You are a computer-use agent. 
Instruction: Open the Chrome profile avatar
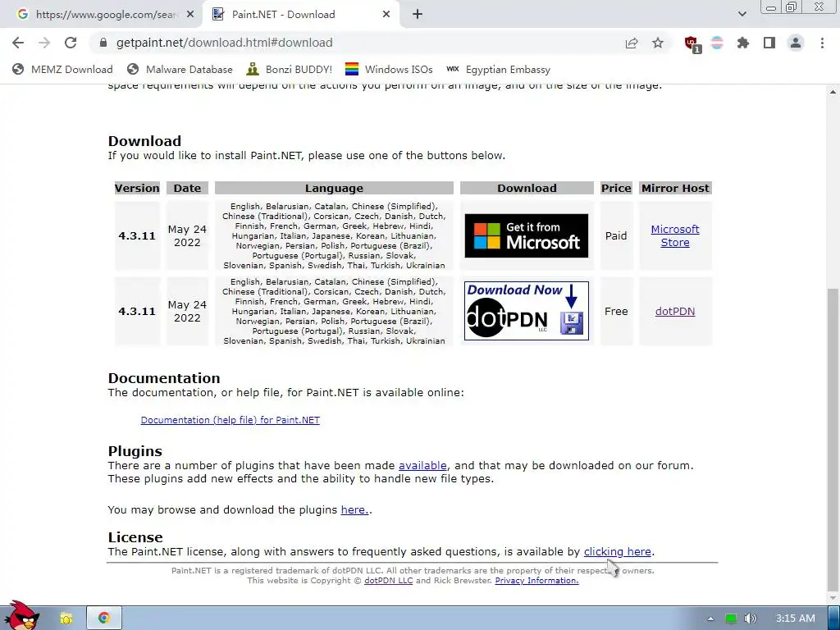point(796,43)
